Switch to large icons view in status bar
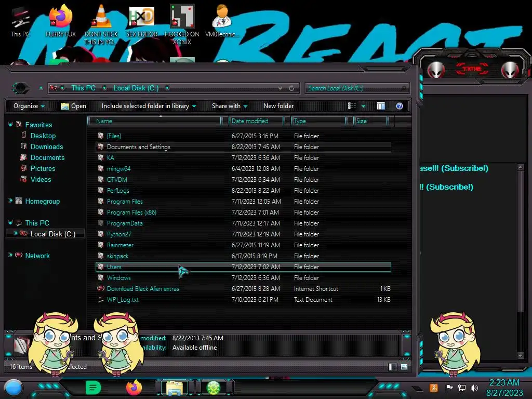Screen dimensions: 532x399 [404, 367]
